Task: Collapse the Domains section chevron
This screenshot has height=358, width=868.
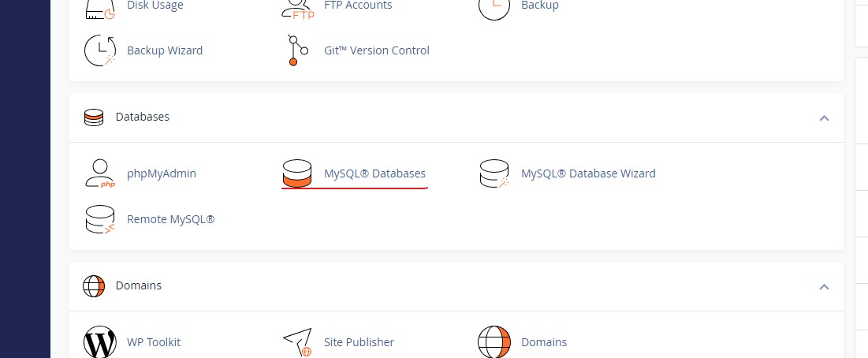Action: (x=824, y=286)
